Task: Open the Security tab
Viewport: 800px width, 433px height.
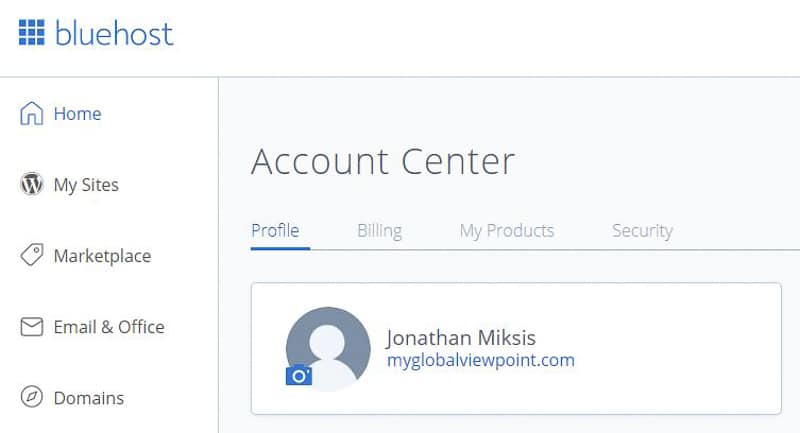Action: (x=642, y=231)
